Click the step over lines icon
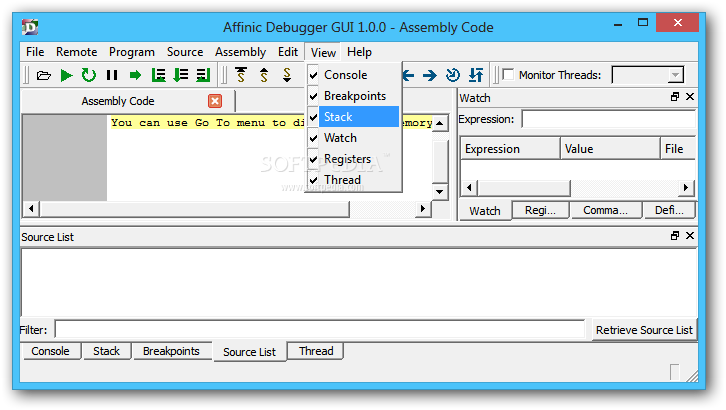Screen dimensions: 726x410 click(x=158, y=75)
